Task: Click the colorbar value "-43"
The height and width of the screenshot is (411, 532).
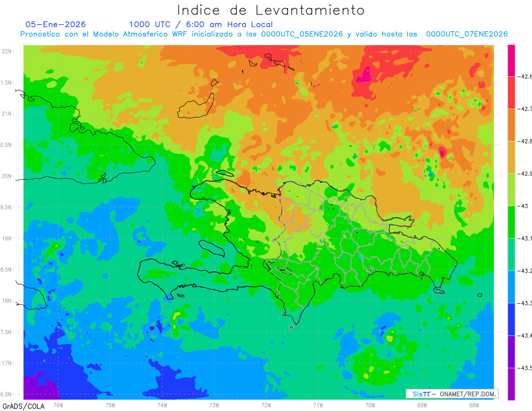Action: [523, 206]
